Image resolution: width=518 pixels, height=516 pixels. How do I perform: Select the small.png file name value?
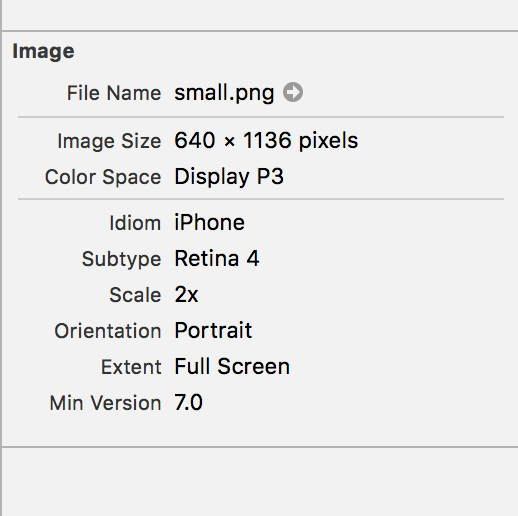tap(224, 93)
